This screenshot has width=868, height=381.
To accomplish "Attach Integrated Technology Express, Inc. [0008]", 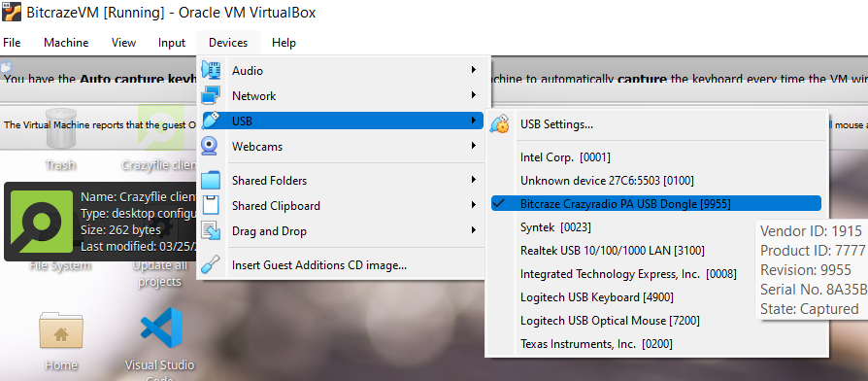I will click(656, 273).
